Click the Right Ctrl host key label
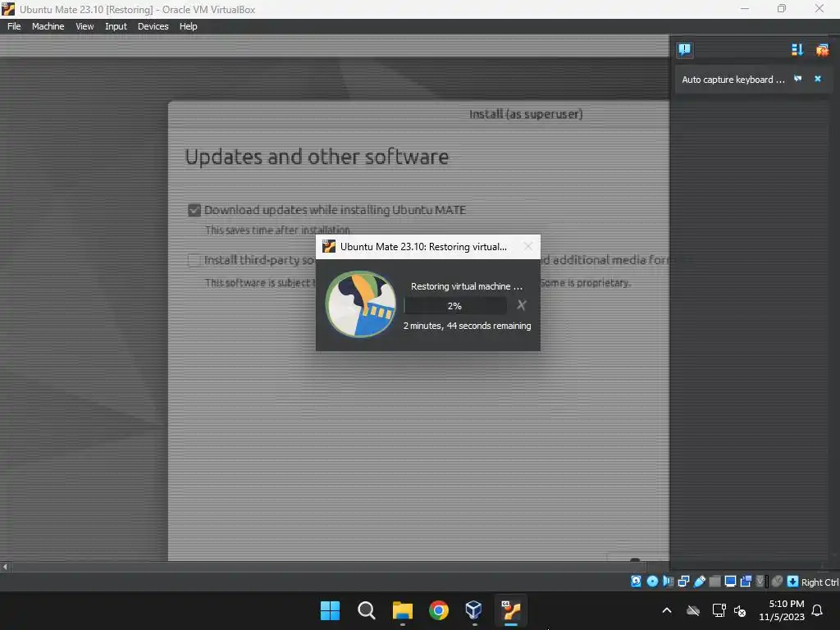Screen dimensions: 840x630 [x=820, y=582]
